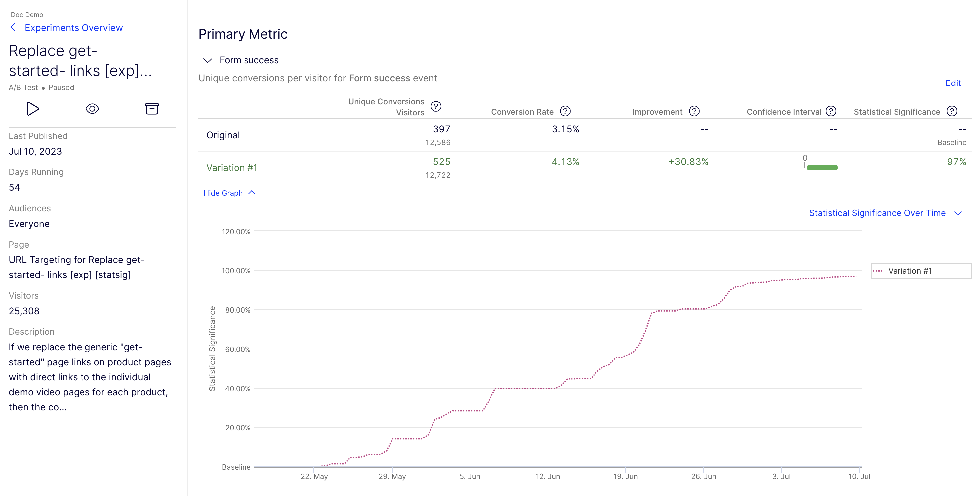The image size is (980, 496).
Task: Click the eye preview icon
Action: [92, 109]
